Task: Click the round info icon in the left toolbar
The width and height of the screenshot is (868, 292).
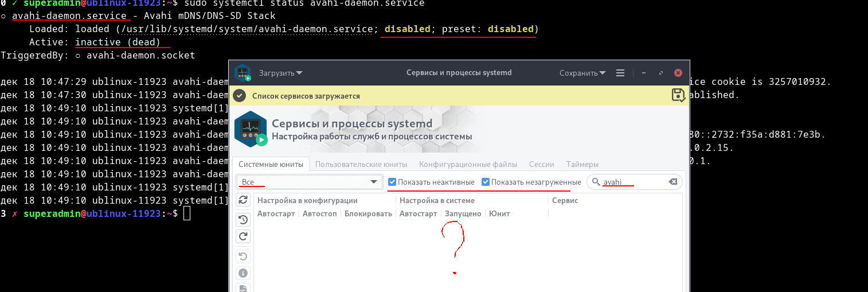Action: click(243, 273)
